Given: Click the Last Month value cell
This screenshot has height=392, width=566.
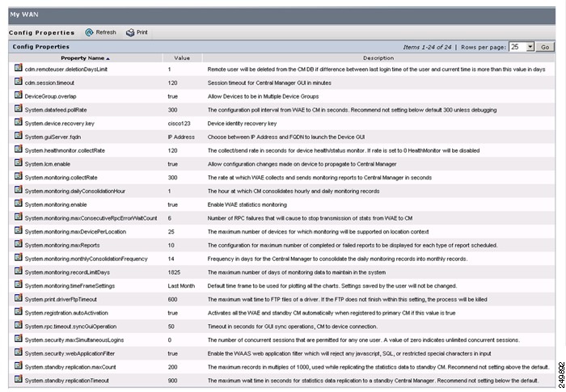Looking at the screenshot, I should (181, 286).
